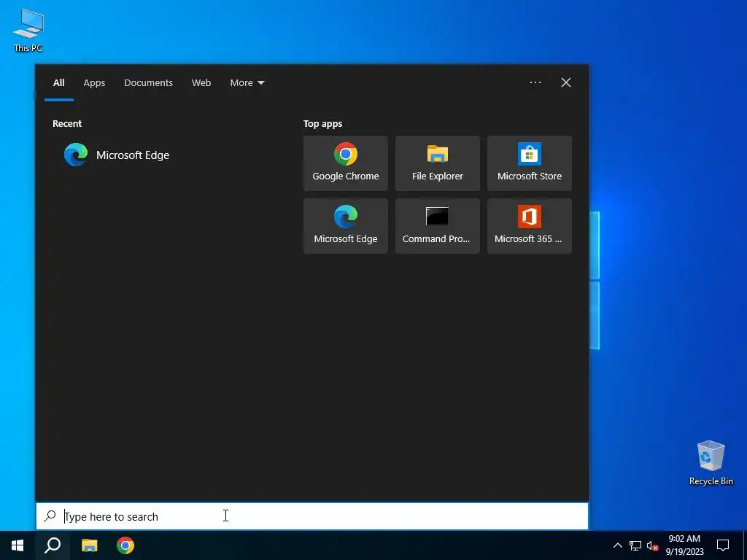747x560 pixels.
Task: Switch to the Web tab
Action: tap(201, 83)
